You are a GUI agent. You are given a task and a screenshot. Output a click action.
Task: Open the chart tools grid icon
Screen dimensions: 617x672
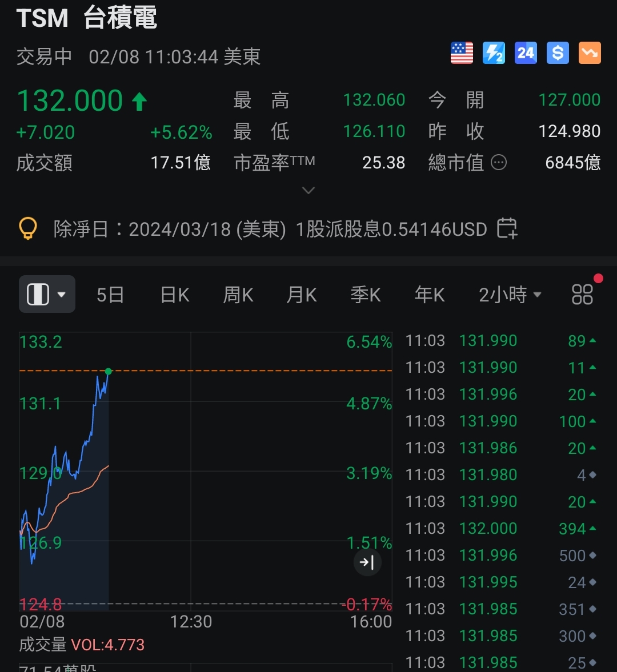582,295
